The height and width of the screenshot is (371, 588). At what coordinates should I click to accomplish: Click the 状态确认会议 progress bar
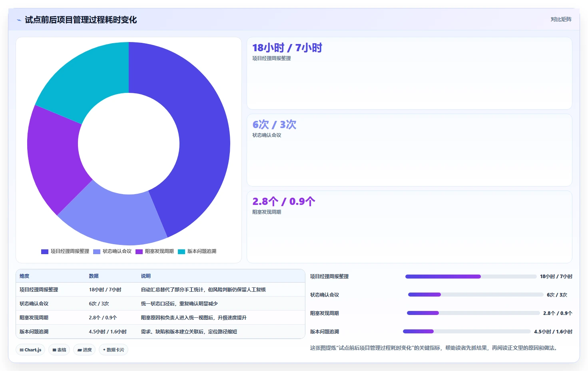pyautogui.click(x=476, y=295)
